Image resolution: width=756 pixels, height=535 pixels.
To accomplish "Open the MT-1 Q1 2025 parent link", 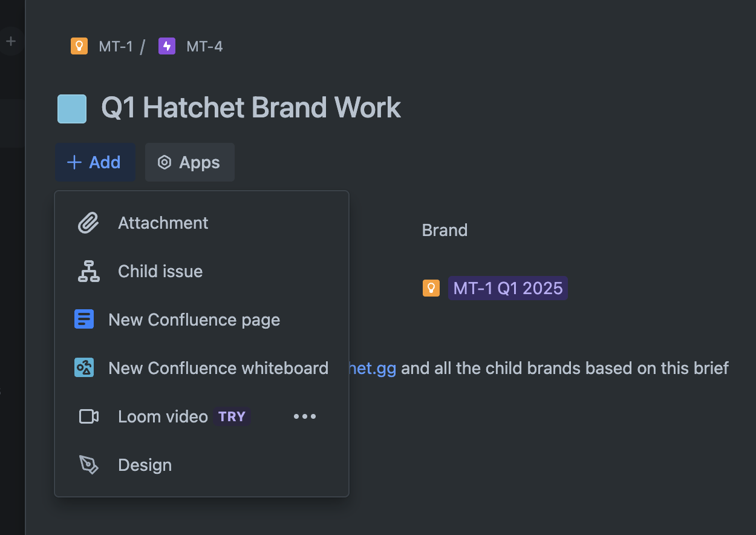I will click(x=508, y=288).
